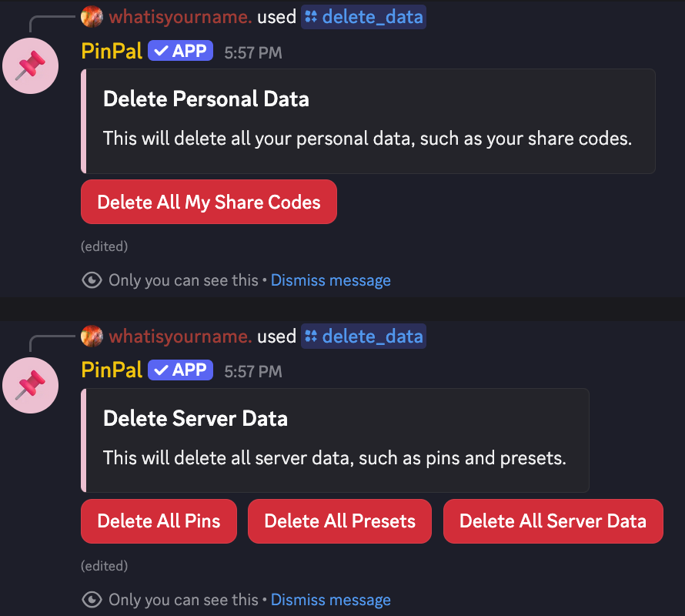
Task: Open the delete_data slash command mention
Action: point(363,16)
